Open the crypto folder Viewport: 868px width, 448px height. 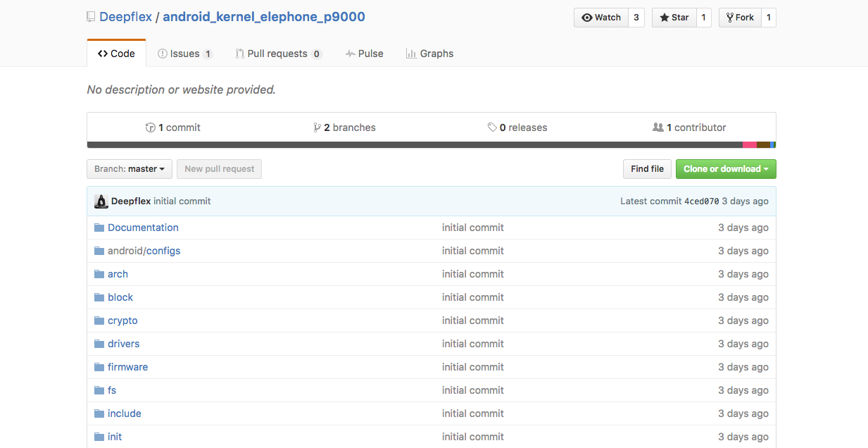pos(122,321)
